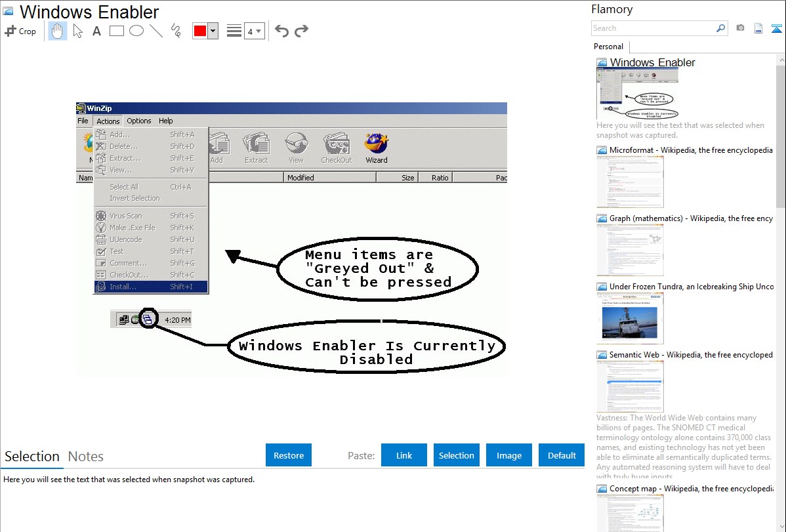Select the text A annotation tool
This screenshot has height=532, width=786.
(96, 31)
